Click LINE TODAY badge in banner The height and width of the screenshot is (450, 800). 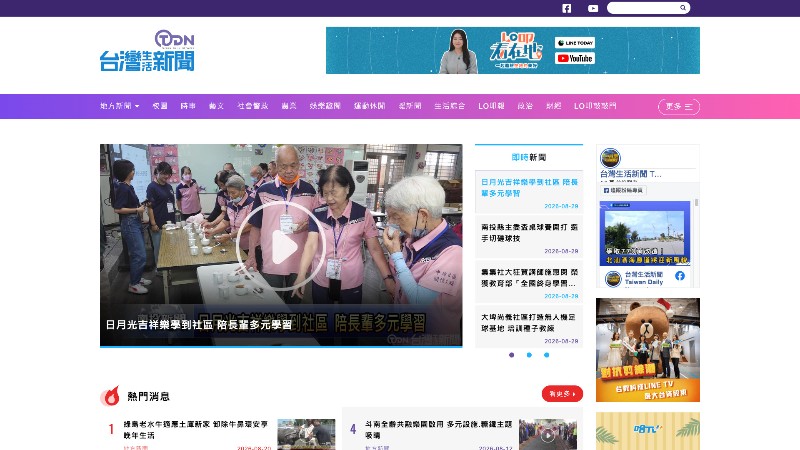(575, 43)
